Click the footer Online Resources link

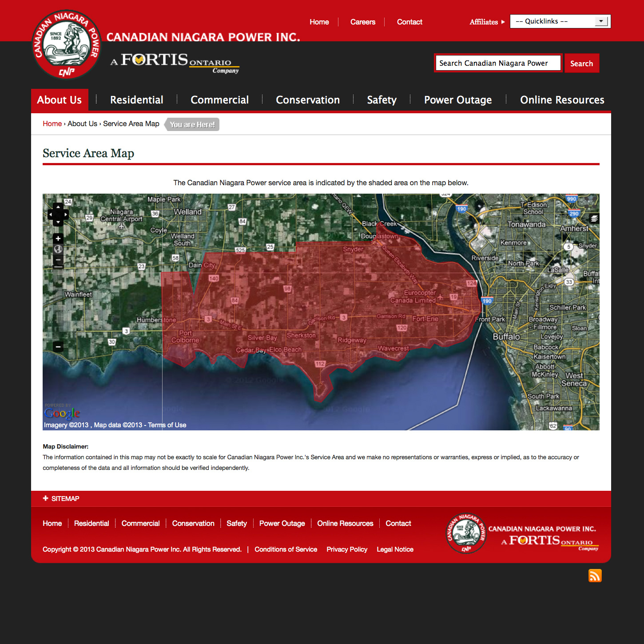pyautogui.click(x=345, y=523)
